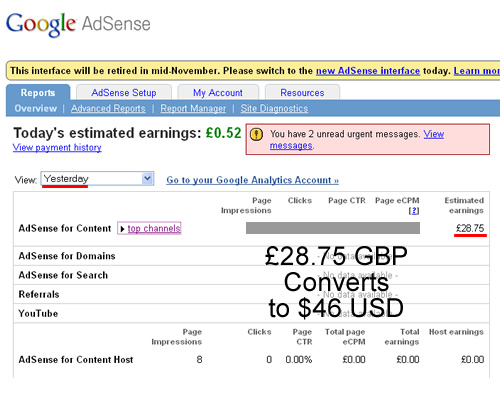Open Site Diagnostics link
The image size is (500, 400).
pyautogui.click(x=274, y=108)
